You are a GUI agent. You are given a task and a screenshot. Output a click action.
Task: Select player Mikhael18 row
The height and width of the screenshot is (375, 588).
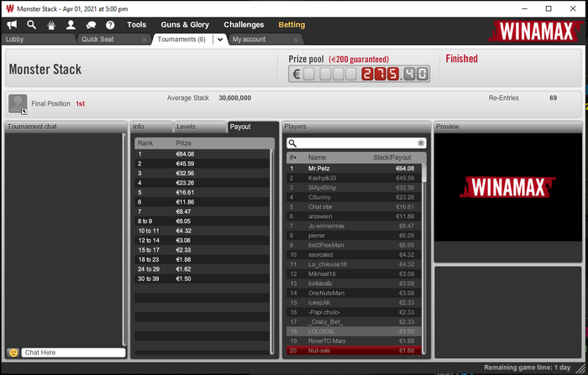[x=354, y=273]
